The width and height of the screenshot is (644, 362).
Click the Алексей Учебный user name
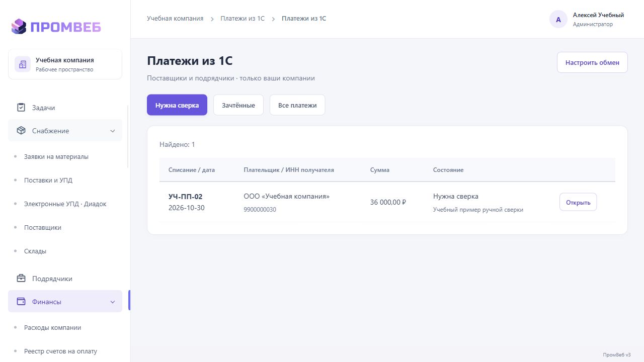598,15
